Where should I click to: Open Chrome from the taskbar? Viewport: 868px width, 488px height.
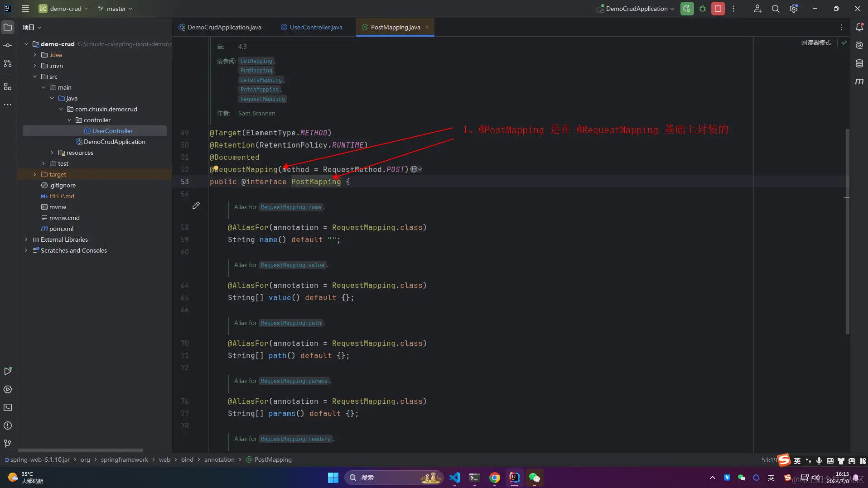pyautogui.click(x=495, y=478)
